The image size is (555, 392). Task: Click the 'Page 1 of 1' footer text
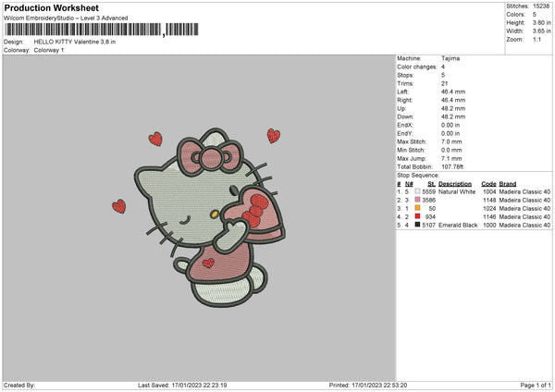click(536, 386)
